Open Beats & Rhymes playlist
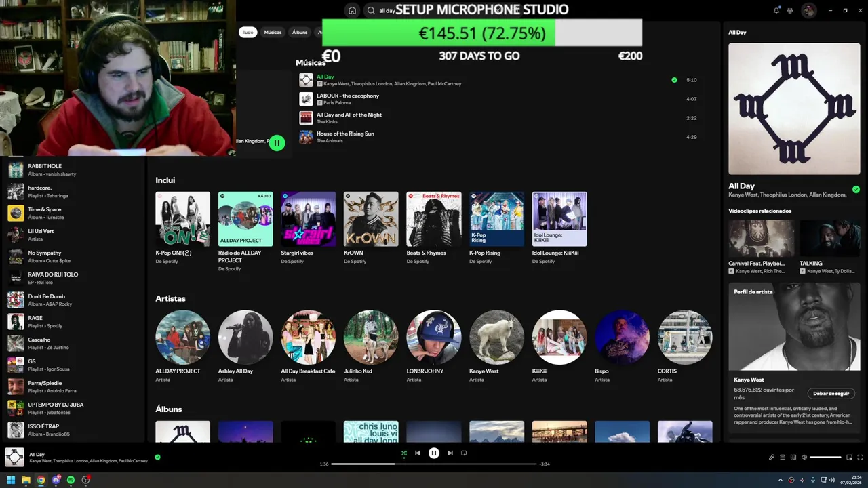Screen dimensions: 868x488 (434, 219)
